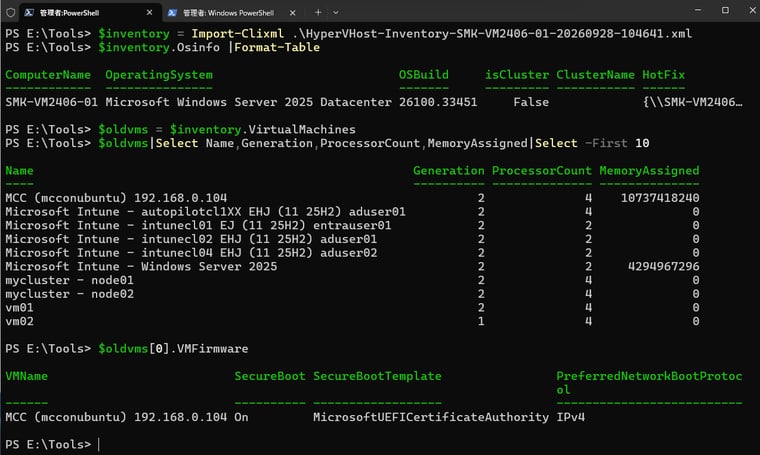Minimize the terminal window

click(x=698, y=10)
